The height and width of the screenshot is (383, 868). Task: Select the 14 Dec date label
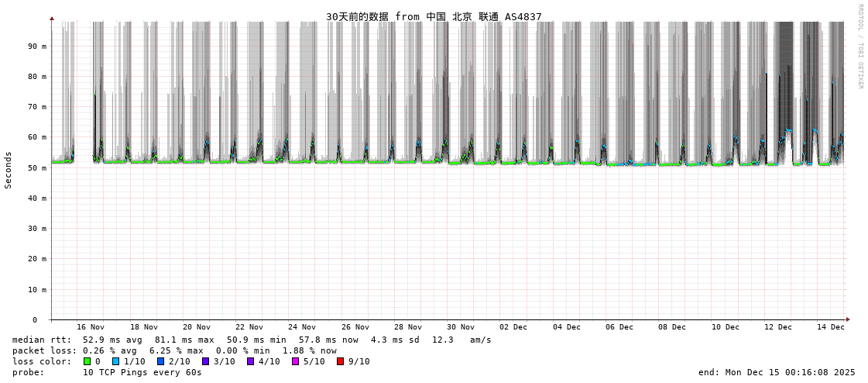tap(831, 327)
